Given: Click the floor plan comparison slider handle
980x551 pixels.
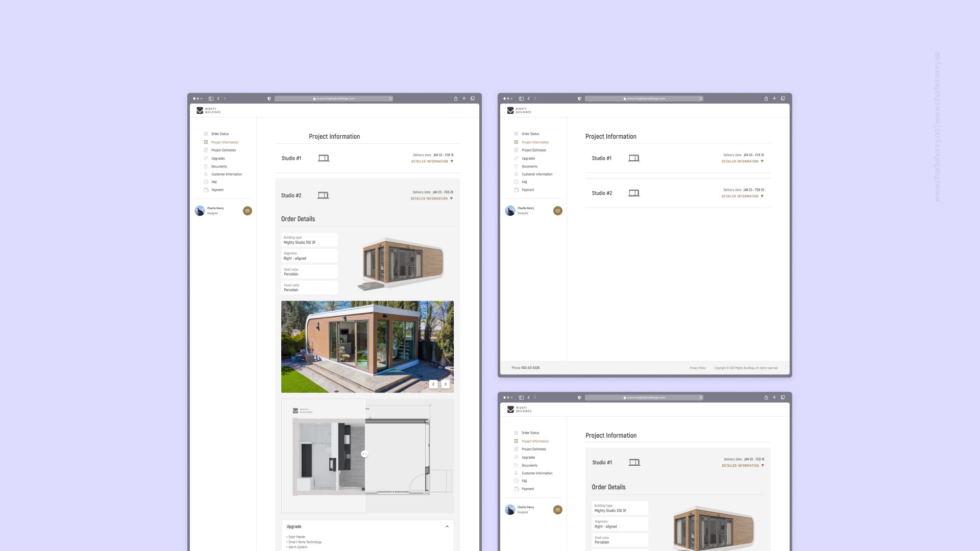Looking at the screenshot, I should pyautogui.click(x=364, y=454).
